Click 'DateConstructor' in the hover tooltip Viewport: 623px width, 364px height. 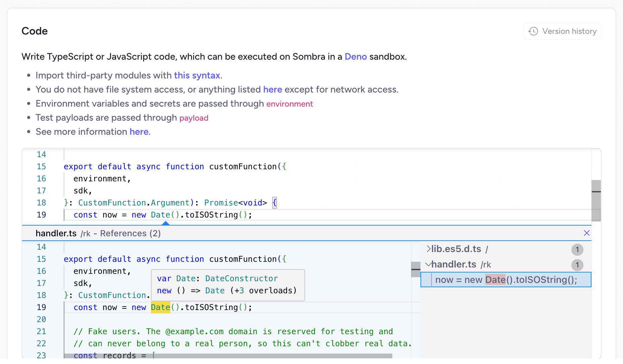click(x=241, y=279)
